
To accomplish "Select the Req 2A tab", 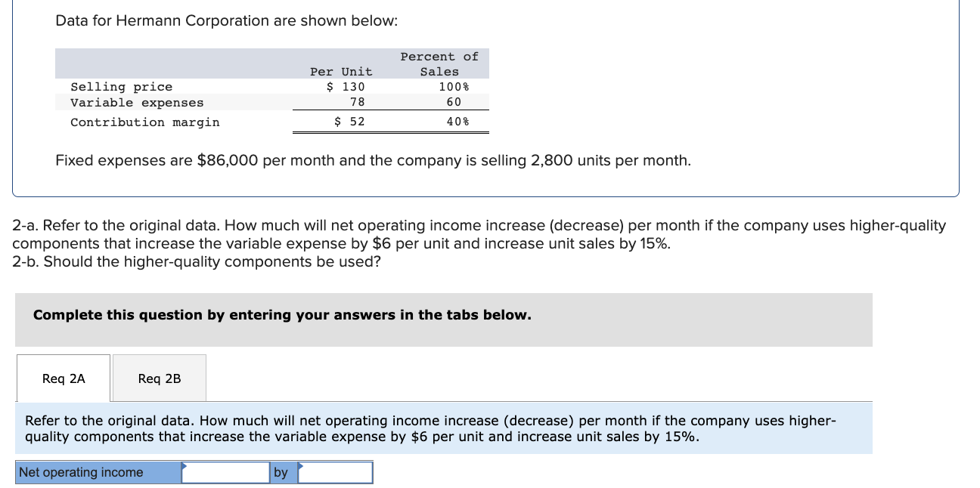I will coord(63,378).
